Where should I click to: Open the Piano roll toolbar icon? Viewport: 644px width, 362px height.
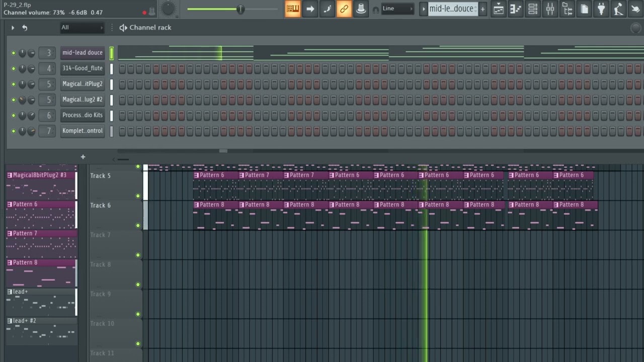(x=516, y=9)
